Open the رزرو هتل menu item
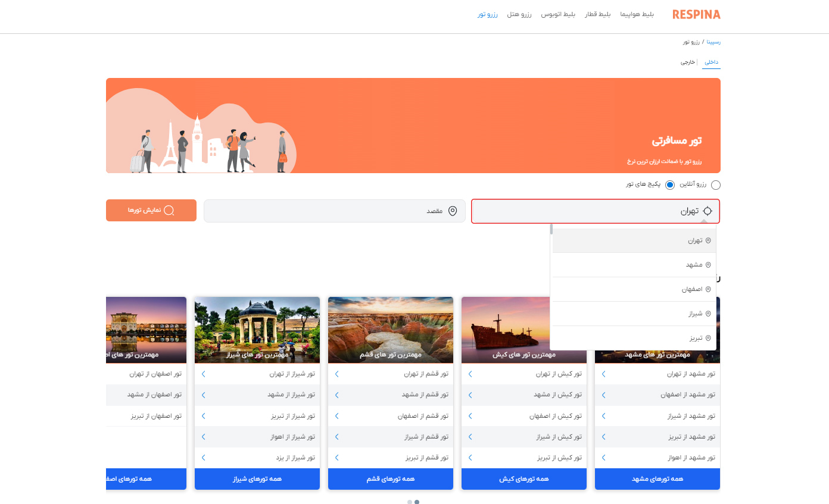The width and height of the screenshot is (829, 504). coord(519,14)
